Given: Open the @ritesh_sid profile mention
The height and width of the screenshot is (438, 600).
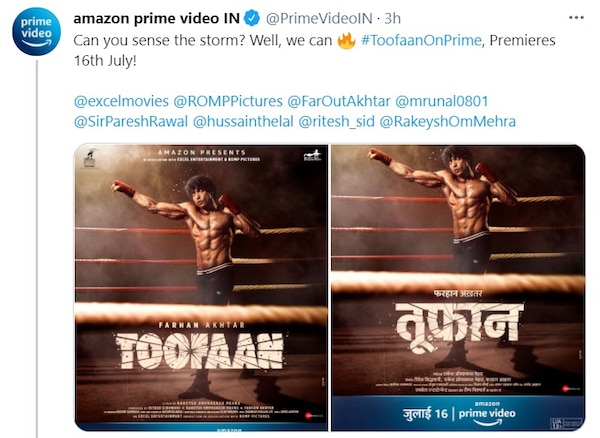Looking at the screenshot, I should pyautogui.click(x=336, y=122).
